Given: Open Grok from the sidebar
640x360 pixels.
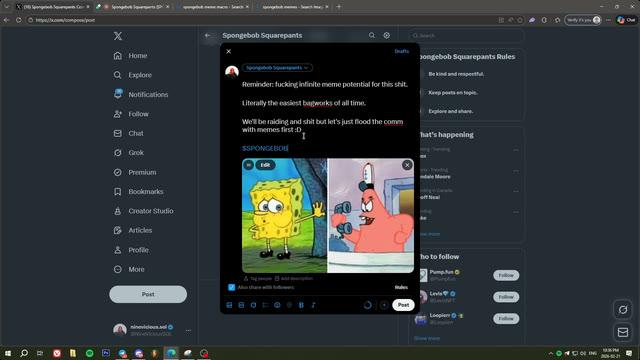Looking at the screenshot, I should click(x=129, y=153).
